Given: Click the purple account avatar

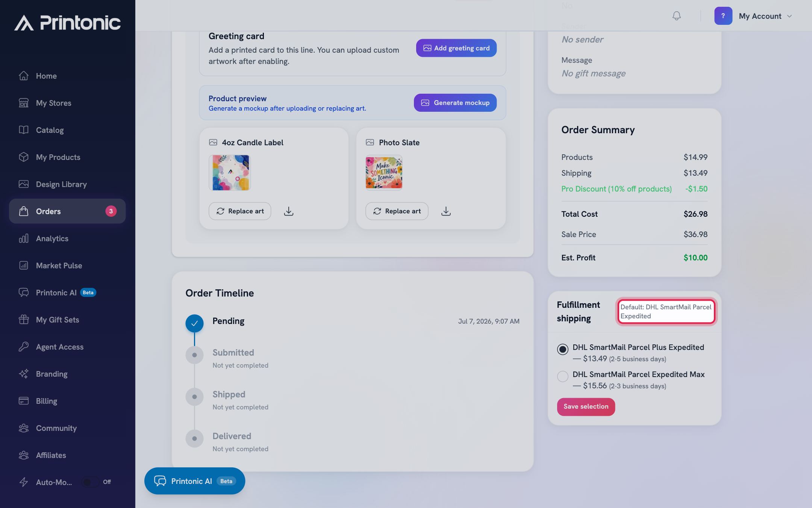Looking at the screenshot, I should click(723, 16).
